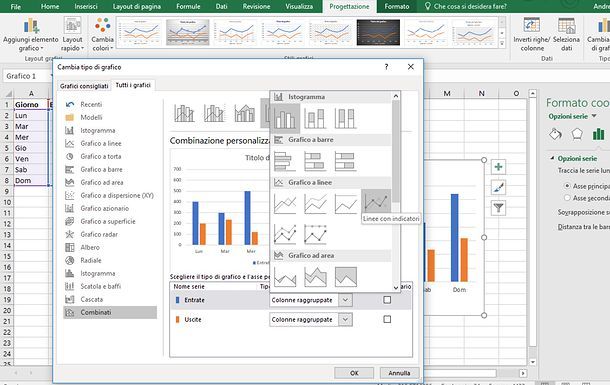This screenshot has height=385, width=610.
Task: Click Grafico 1 name box
Action: [26, 76]
